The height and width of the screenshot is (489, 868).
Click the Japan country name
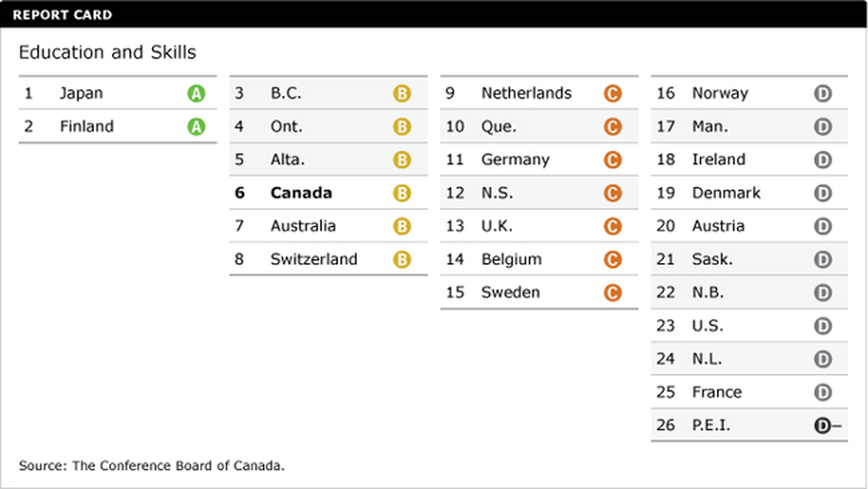pos(81,93)
